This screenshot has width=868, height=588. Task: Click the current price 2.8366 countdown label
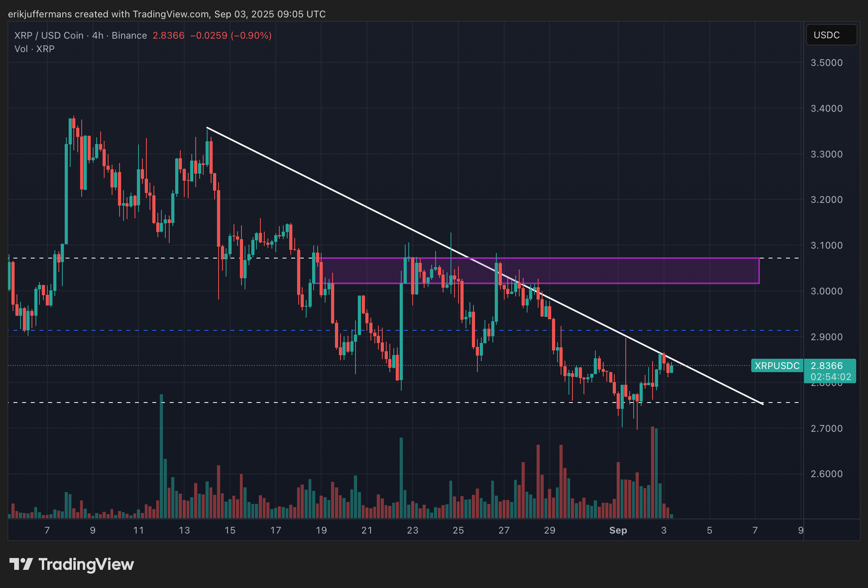pyautogui.click(x=830, y=371)
